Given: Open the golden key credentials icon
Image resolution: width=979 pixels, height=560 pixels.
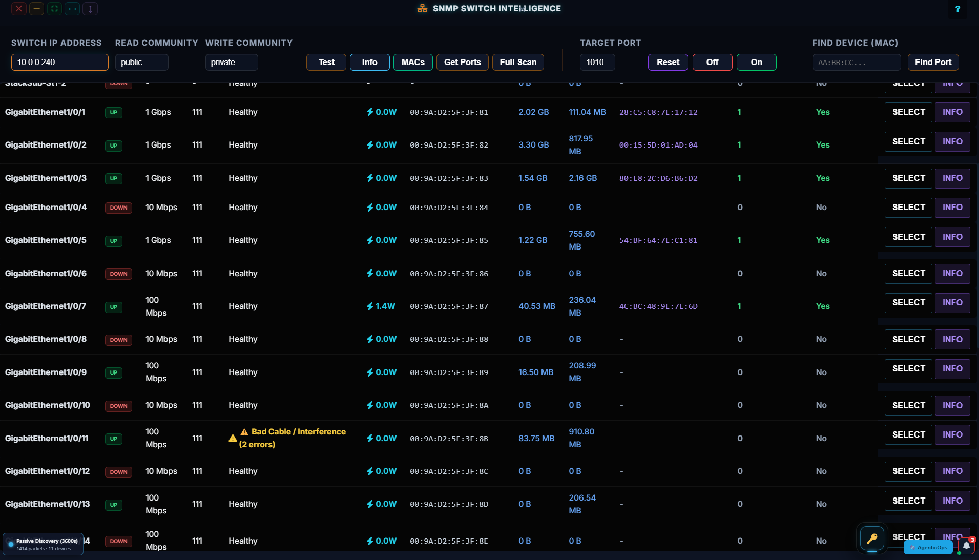Looking at the screenshot, I should click(872, 538).
